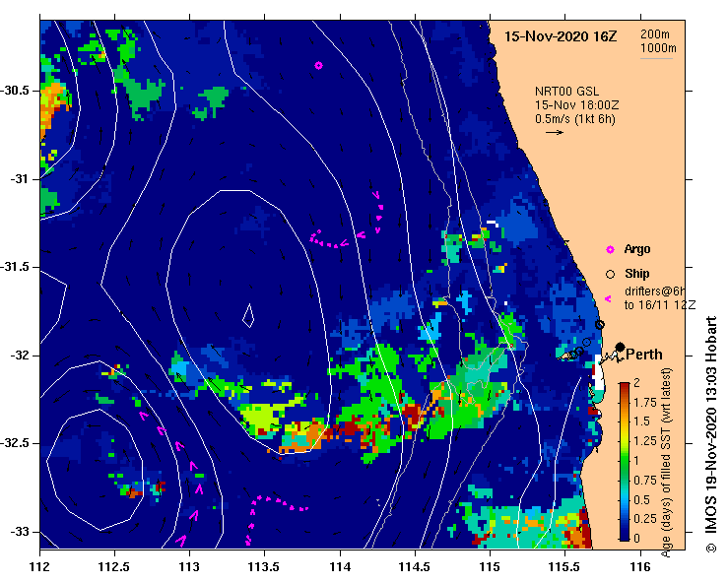The image size is (728, 583).
Task: Click the latitude label -31.5
Action: coord(16,267)
